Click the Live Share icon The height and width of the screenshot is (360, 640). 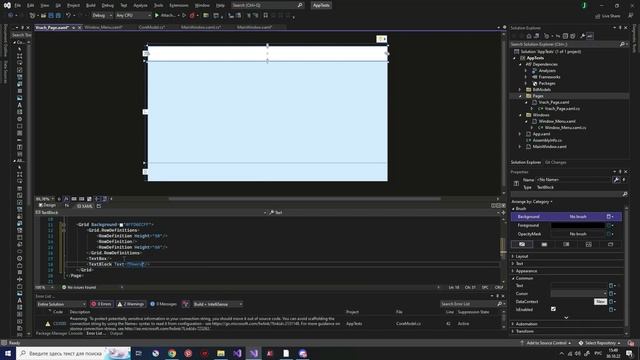(x=598, y=16)
